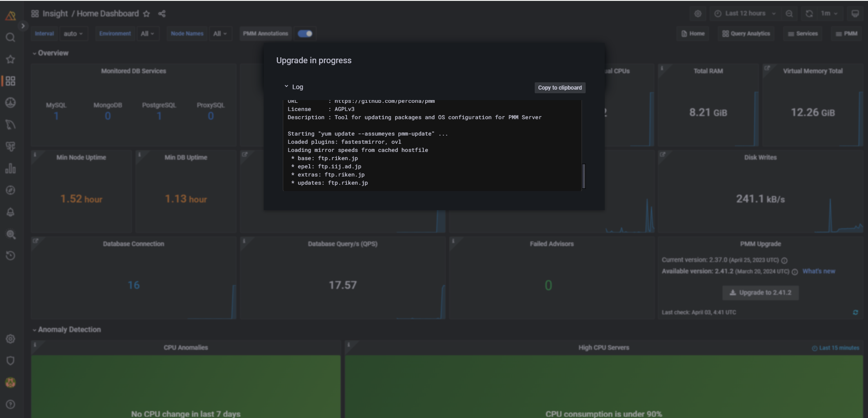Open the Configuration gear icon in sidebar
This screenshot has height=418, width=868.
pyautogui.click(x=10, y=339)
